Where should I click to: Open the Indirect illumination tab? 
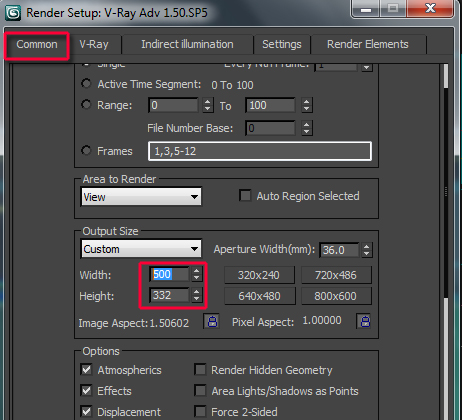coord(187,44)
